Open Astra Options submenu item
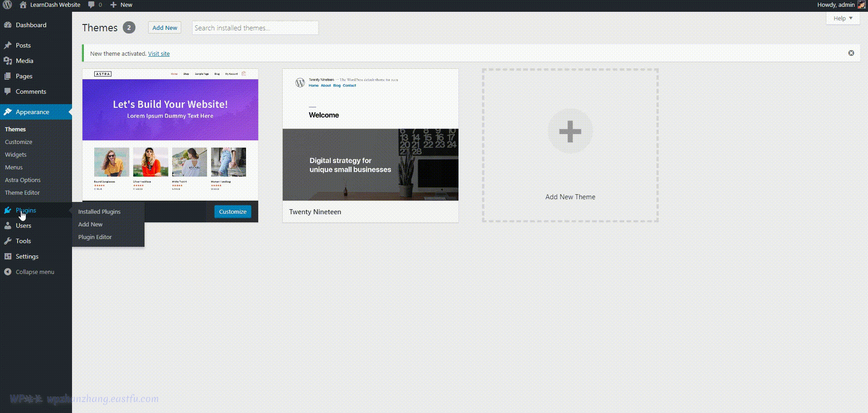This screenshot has height=413, width=868. point(23,180)
